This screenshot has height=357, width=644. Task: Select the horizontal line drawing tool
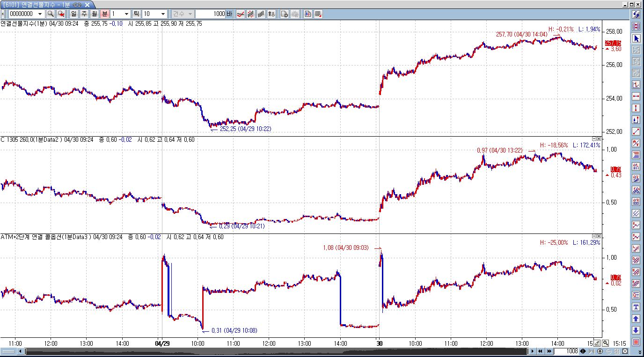click(x=636, y=96)
